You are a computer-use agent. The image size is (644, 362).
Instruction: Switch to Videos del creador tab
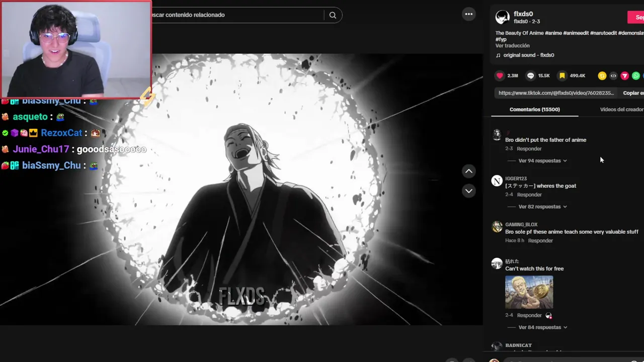click(x=622, y=110)
